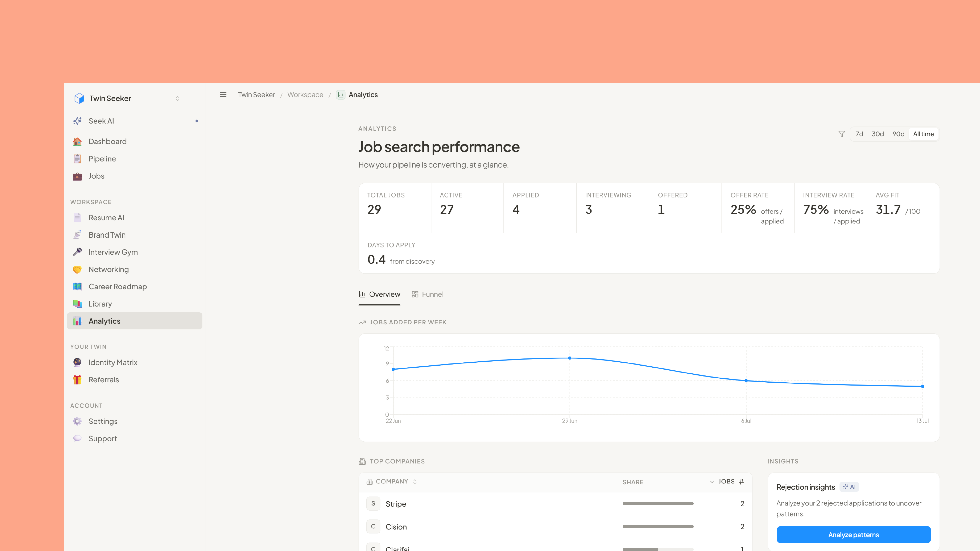Click the Analytics bar chart sidebar icon

tap(77, 321)
